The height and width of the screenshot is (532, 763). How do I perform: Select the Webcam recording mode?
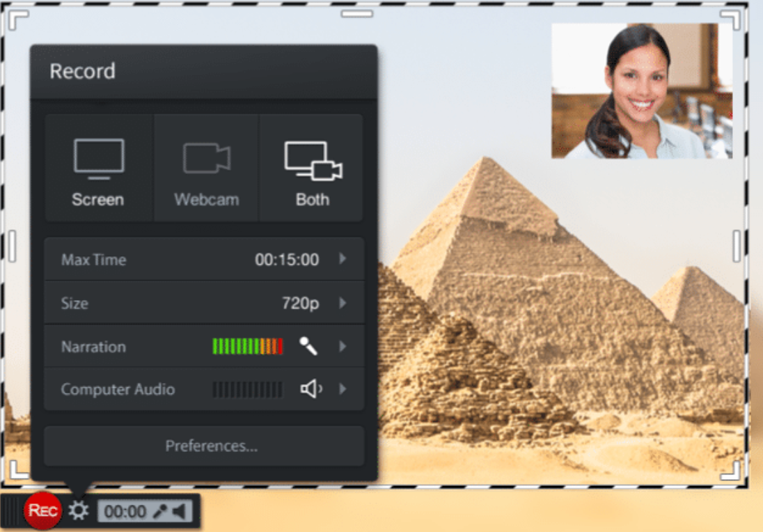205,167
